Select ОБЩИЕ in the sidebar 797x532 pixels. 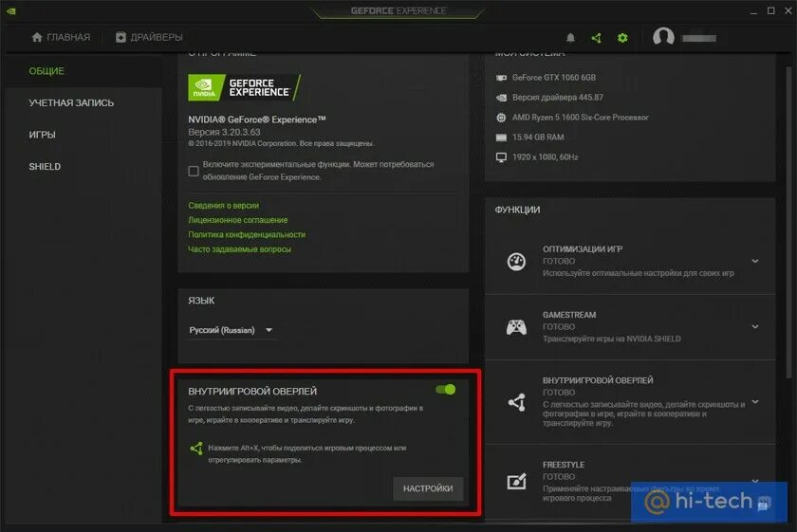pyautogui.click(x=46, y=71)
